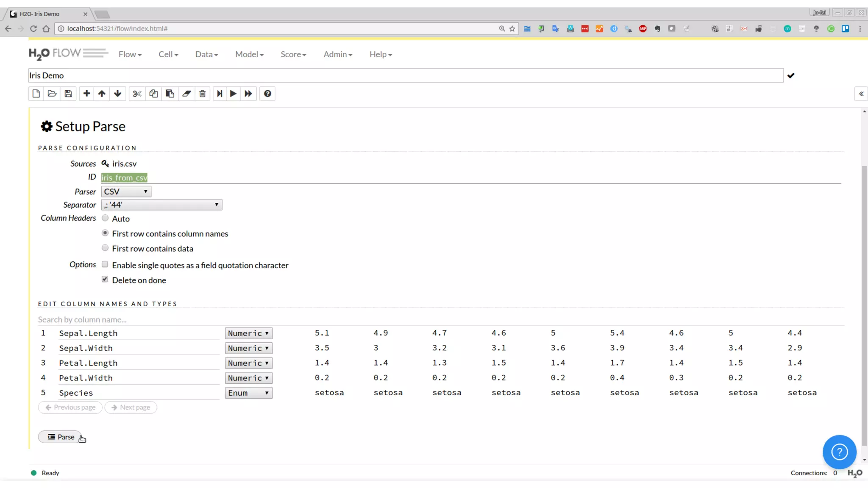868x488 pixels.
Task: Select First row contains data option
Action: 105,248
